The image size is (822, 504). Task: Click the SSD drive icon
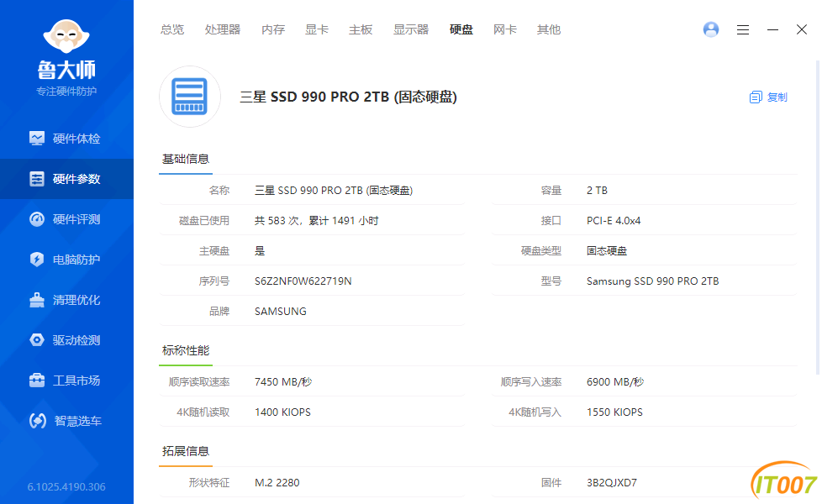190,97
